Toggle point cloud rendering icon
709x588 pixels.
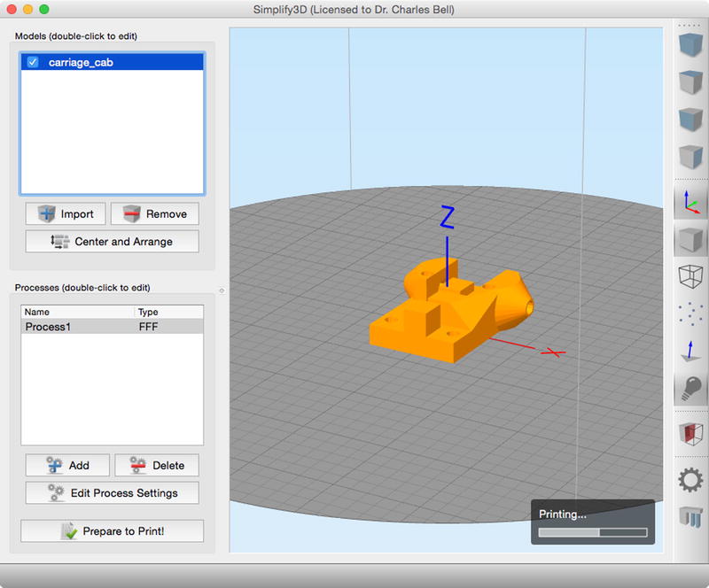pos(690,313)
